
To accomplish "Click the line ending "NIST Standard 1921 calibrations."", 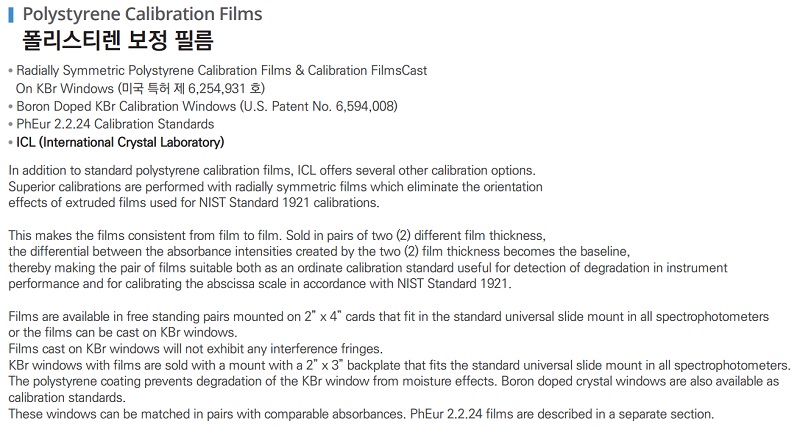I will point(193,203).
